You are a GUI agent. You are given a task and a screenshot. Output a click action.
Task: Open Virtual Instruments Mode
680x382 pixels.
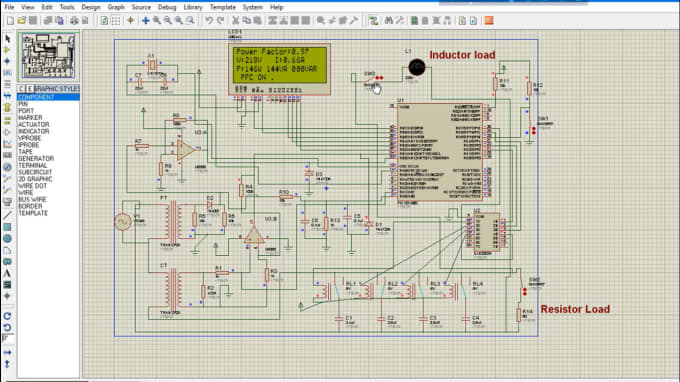click(x=7, y=201)
